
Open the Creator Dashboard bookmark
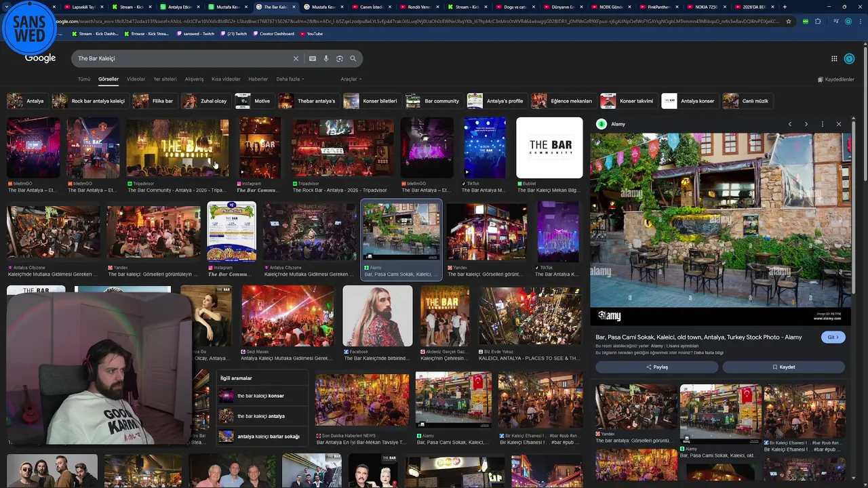click(273, 33)
